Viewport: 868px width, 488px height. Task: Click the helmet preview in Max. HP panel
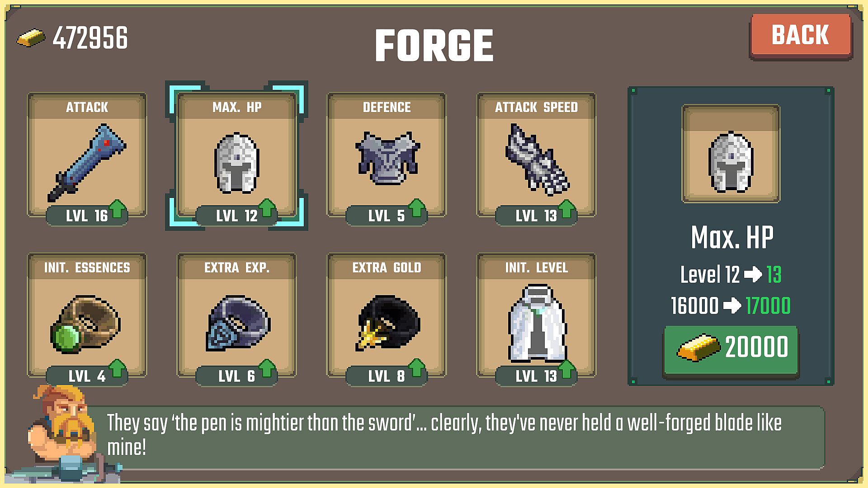(x=731, y=154)
